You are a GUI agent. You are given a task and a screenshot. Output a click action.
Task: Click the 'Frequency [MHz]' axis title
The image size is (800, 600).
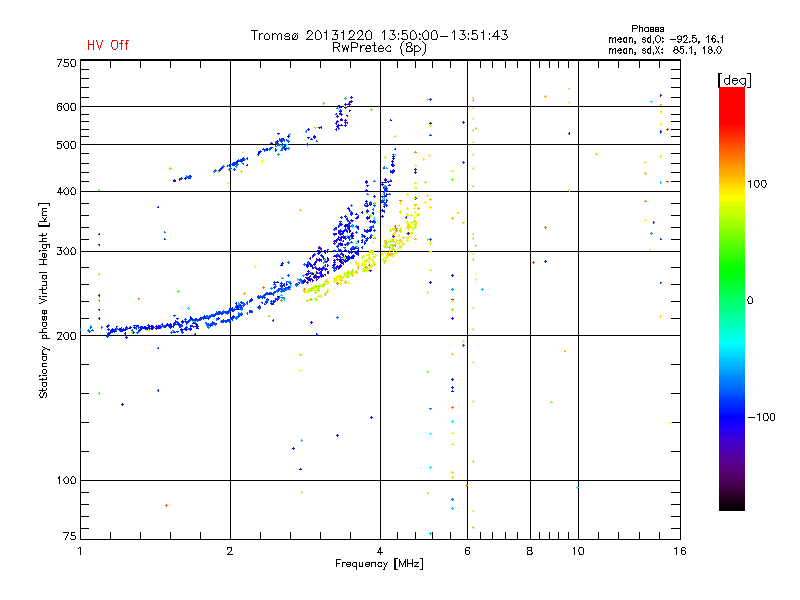(379, 564)
